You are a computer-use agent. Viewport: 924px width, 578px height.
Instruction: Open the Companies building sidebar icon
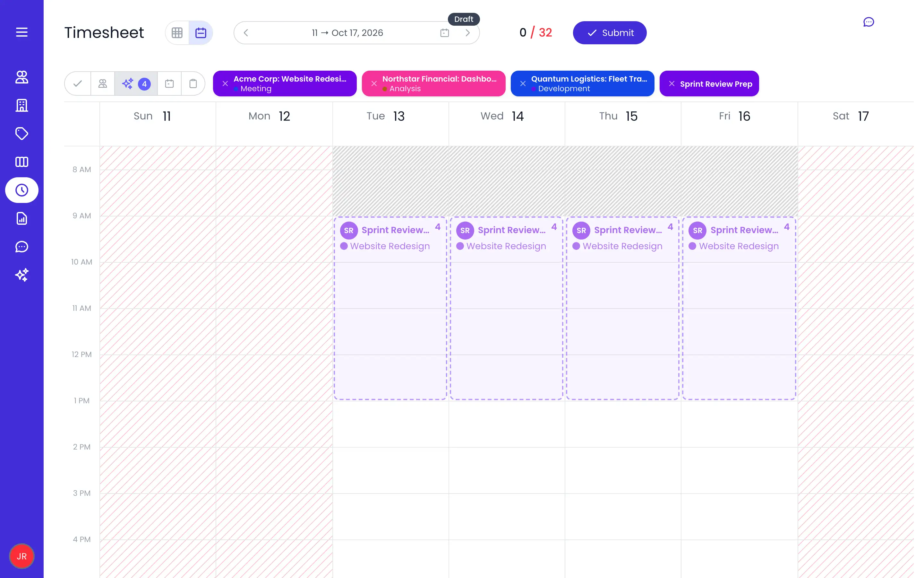coord(22,105)
